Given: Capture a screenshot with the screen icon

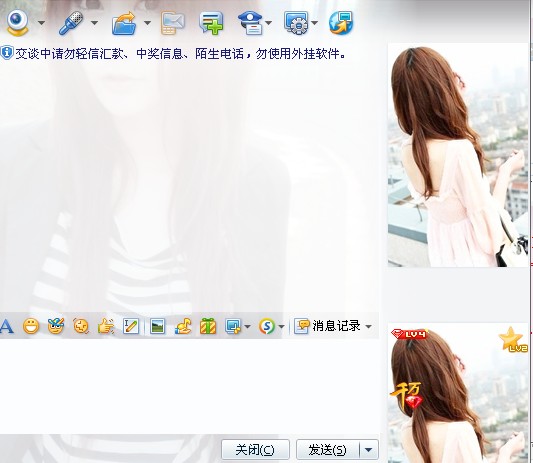Looking at the screenshot, I should [233, 326].
